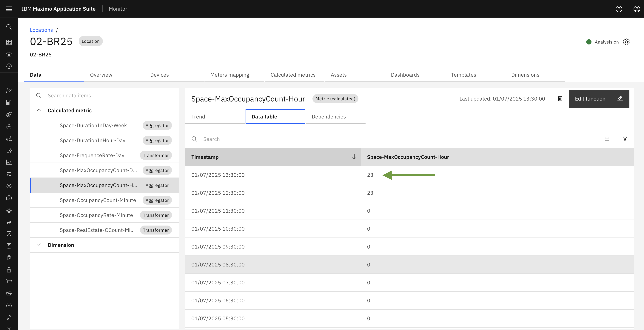Click the 01/07/2025 05:30:00 timestamp
Viewport: 644px width, 330px height.
point(218,318)
